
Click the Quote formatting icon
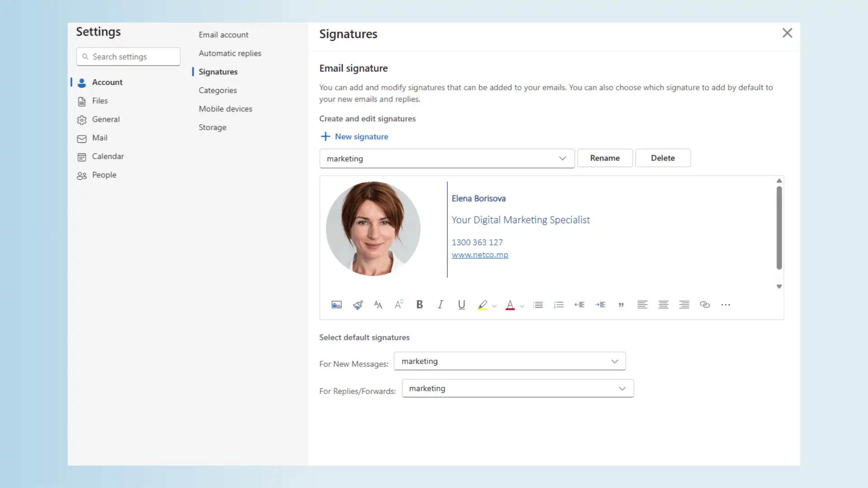pyautogui.click(x=621, y=305)
